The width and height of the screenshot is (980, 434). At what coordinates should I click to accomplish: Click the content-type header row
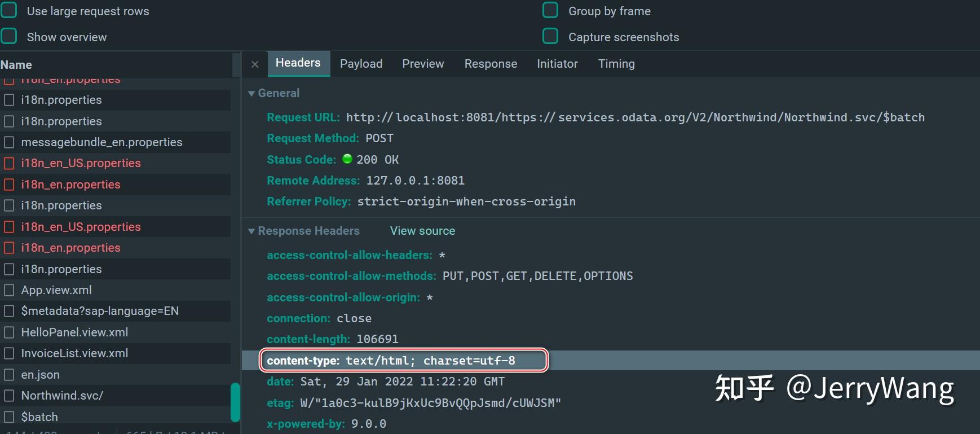coord(611,361)
